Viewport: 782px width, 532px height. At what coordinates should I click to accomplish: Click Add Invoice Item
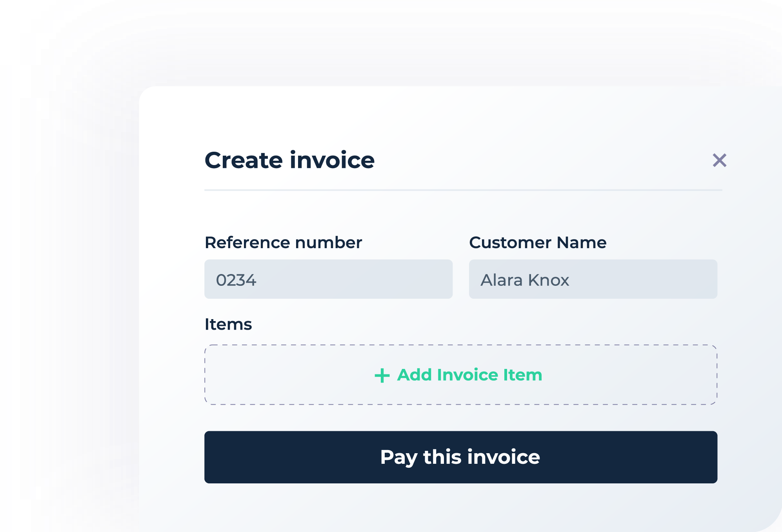pyautogui.click(x=461, y=375)
